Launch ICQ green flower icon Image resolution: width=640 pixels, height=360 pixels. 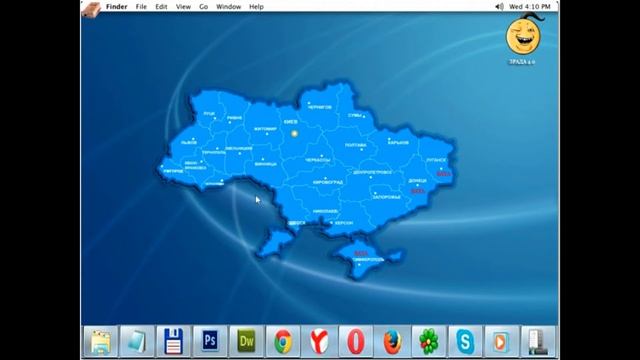pyautogui.click(x=429, y=341)
